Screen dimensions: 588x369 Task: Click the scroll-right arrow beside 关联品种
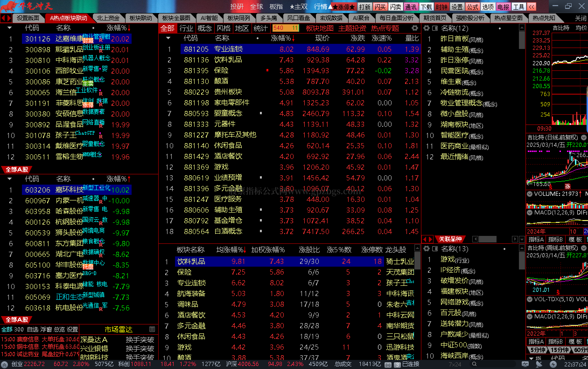(515, 239)
